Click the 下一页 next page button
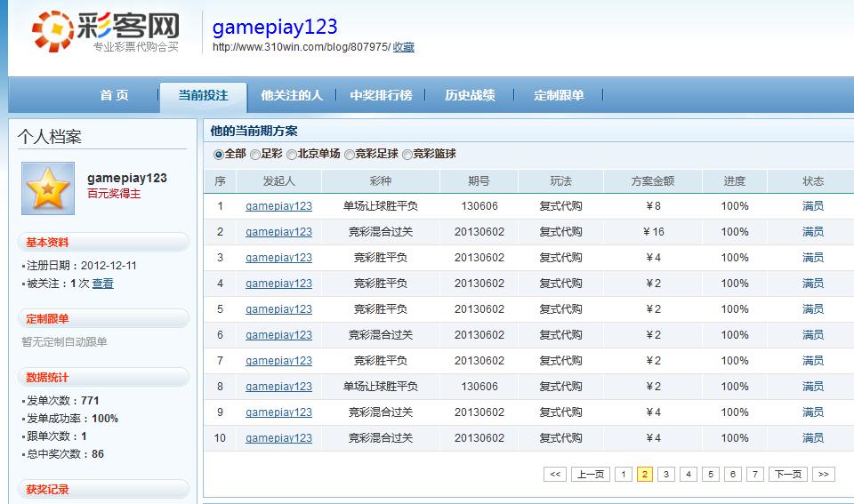Screen dimensions: 854x504 788,474
